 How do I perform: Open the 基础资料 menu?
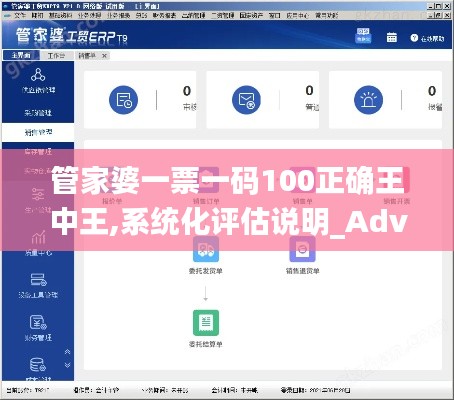tap(60, 15)
